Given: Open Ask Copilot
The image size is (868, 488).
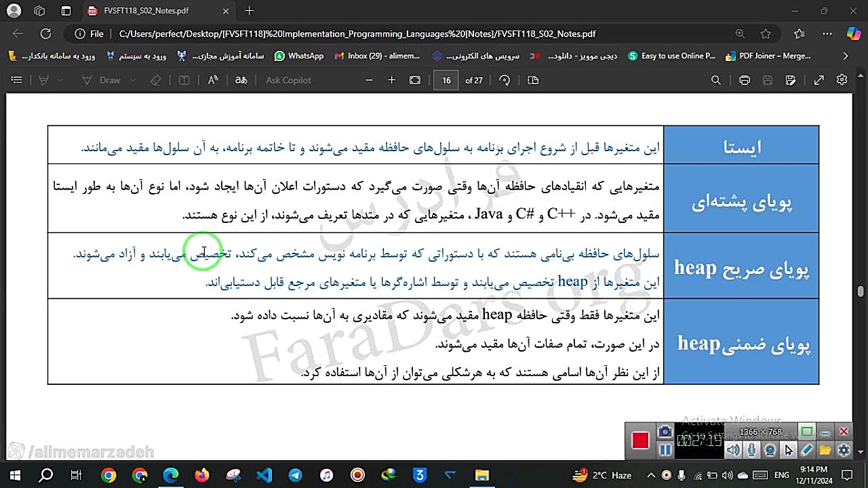Looking at the screenshot, I should tap(288, 80).
